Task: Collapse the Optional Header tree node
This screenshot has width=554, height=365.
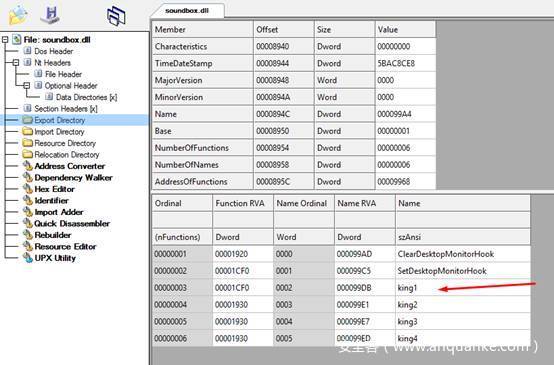Action: (26, 86)
